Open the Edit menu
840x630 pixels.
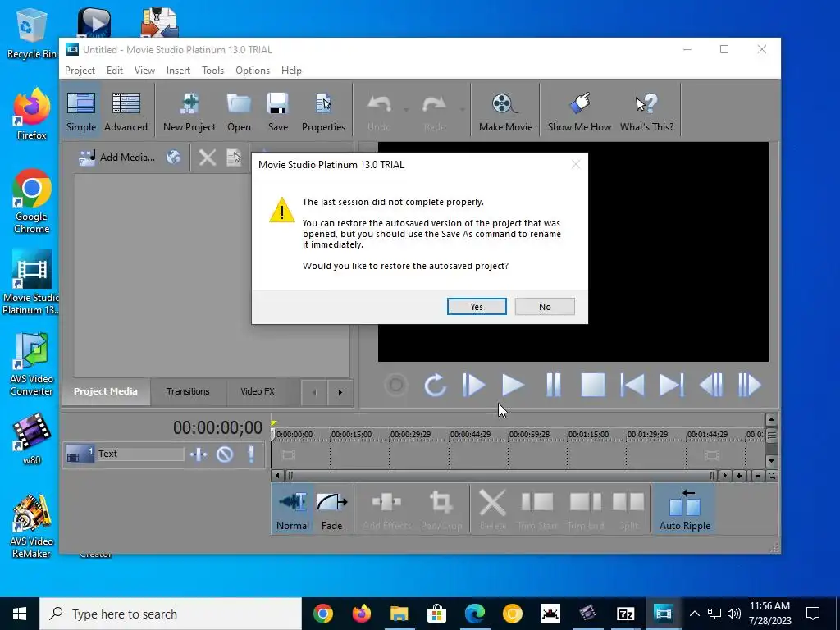click(x=115, y=71)
